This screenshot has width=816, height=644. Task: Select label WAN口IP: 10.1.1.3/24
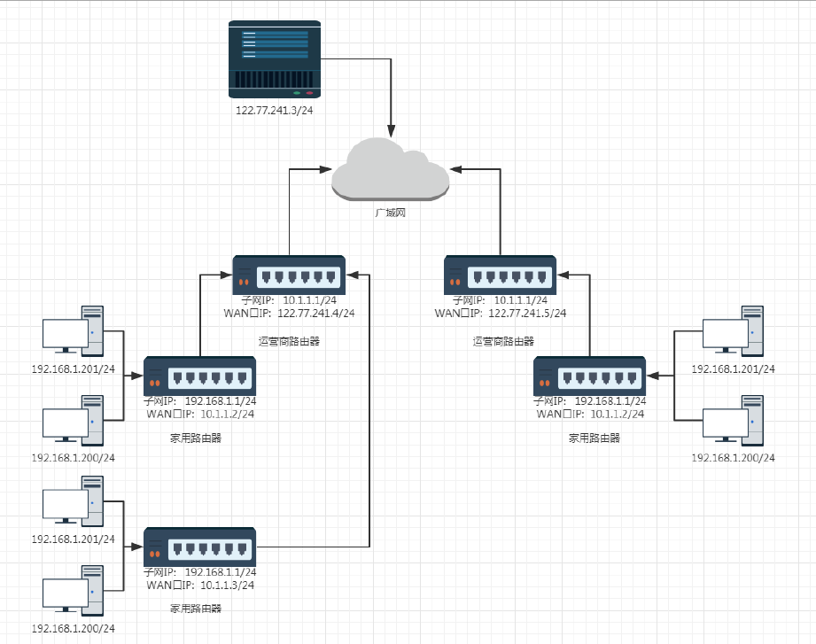200,586
